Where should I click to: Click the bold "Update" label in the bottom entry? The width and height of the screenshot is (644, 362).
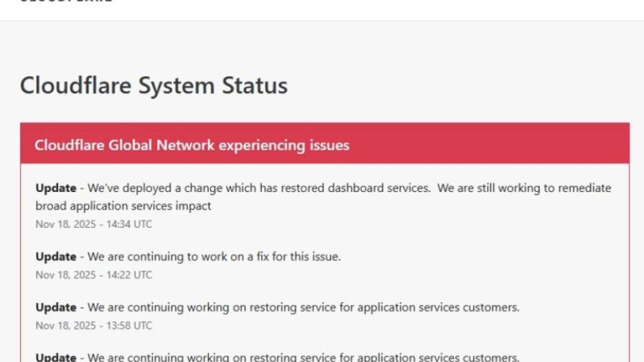55,357
